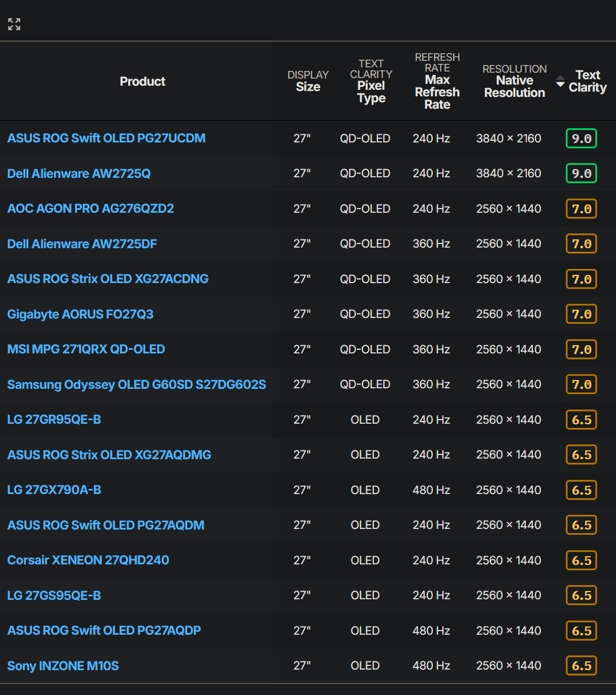This screenshot has width=616, height=695.
Task: Click 480 Hz refresh rate for ASUS PG27AQDP
Action: [x=431, y=630]
